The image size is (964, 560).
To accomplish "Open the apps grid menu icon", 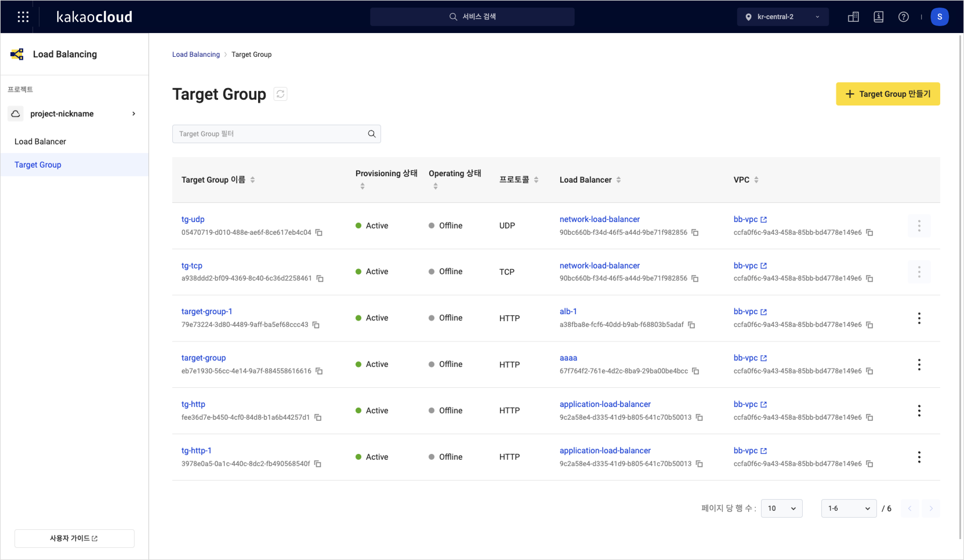I will coord(23,17).
